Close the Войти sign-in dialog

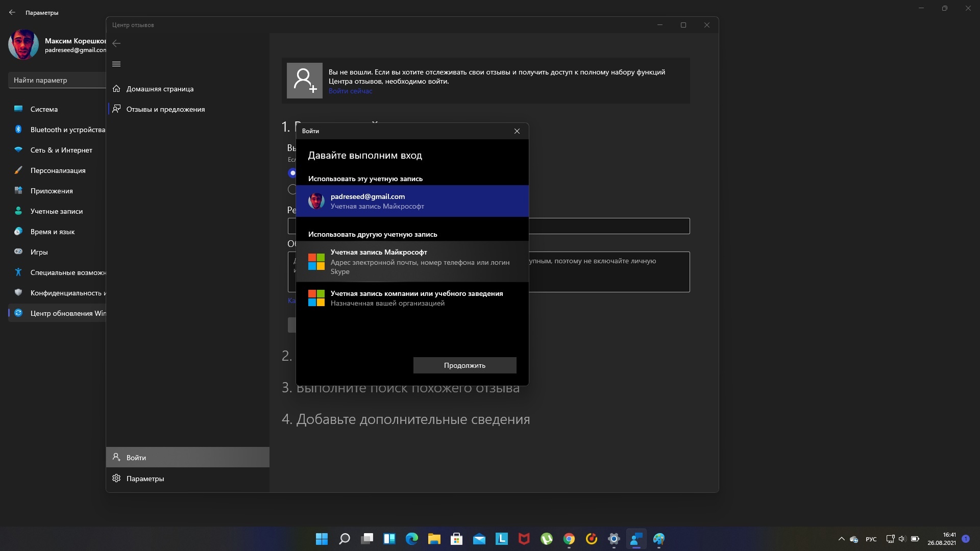pyautogui.click(x=517, y=131)
